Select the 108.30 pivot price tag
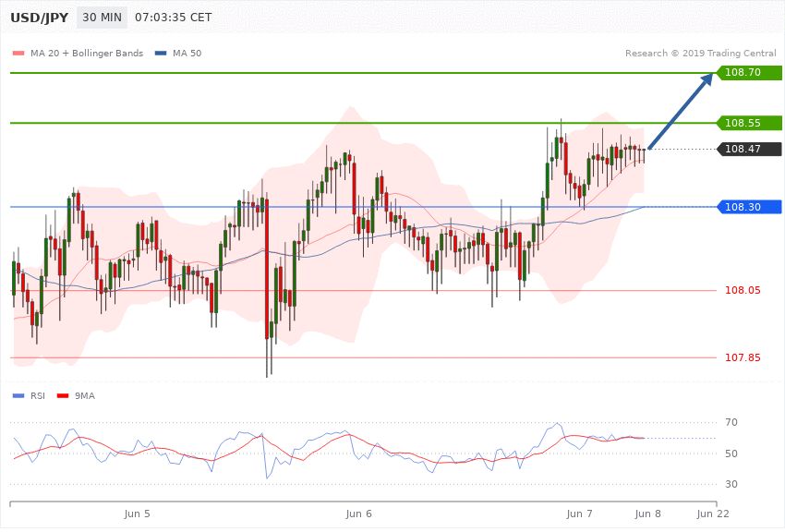Viewport: 785px width, 532px height. pyautogui.click(x=749, y=207)
